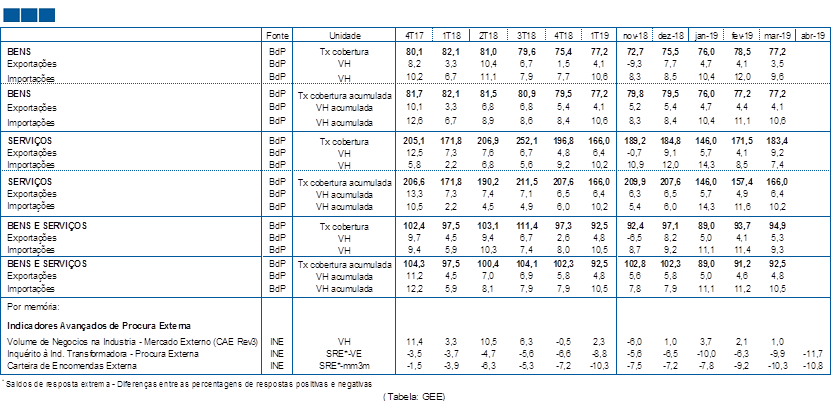
Task: Click the Fonte column header
Action: tap(278, 36)
